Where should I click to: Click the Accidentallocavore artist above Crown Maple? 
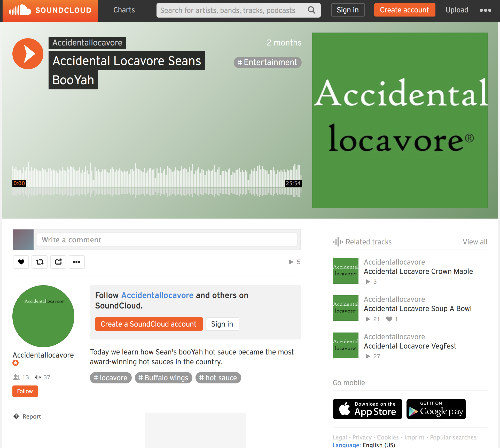click(394, 262)
